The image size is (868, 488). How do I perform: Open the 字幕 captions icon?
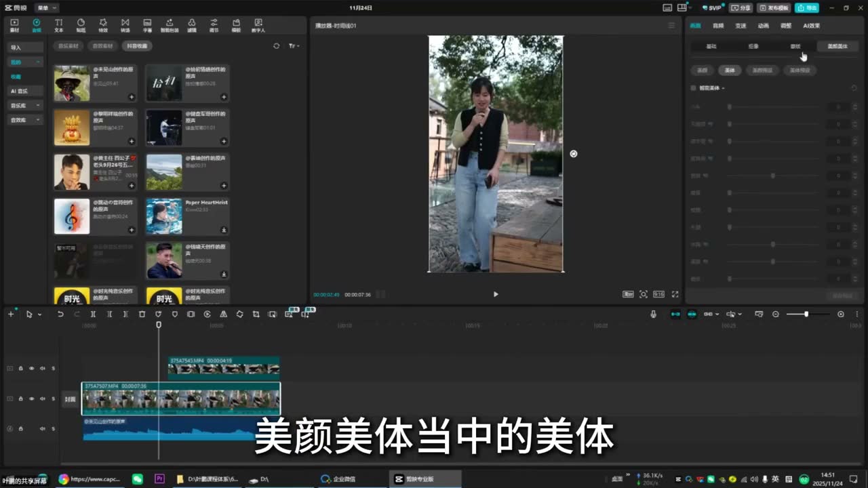[147, 25]
